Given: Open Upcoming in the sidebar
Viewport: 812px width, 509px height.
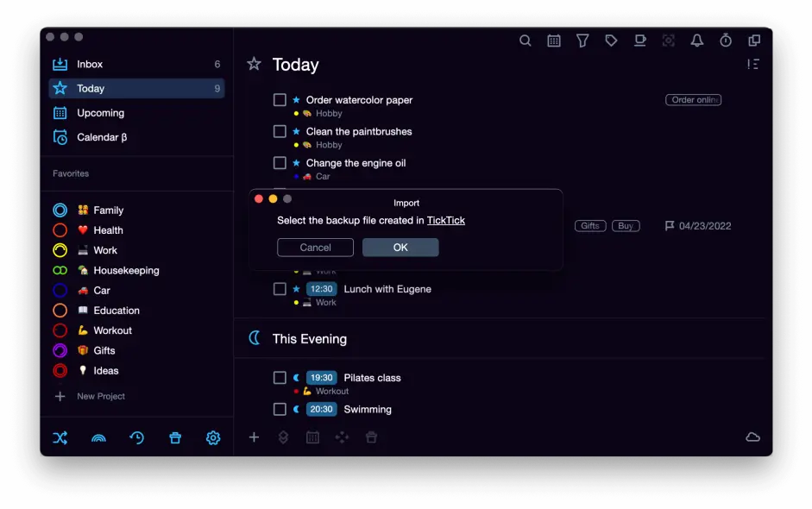Looking at the screenshot, I should 100,113.
